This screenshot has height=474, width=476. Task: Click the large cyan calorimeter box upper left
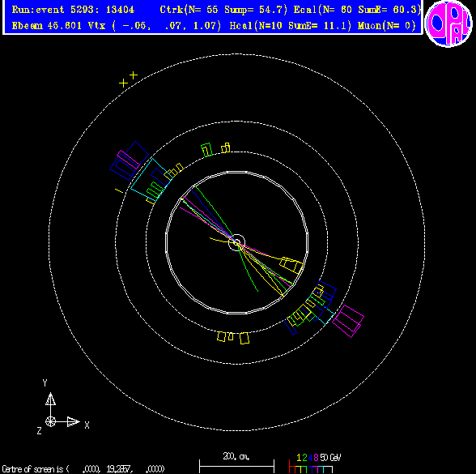(152, 179)
